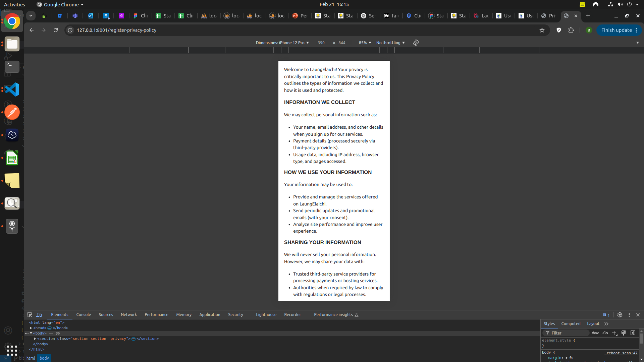Screen dimensions: 644x362
Task: Open tab search dropdown arrow
Action: point(31,16)
